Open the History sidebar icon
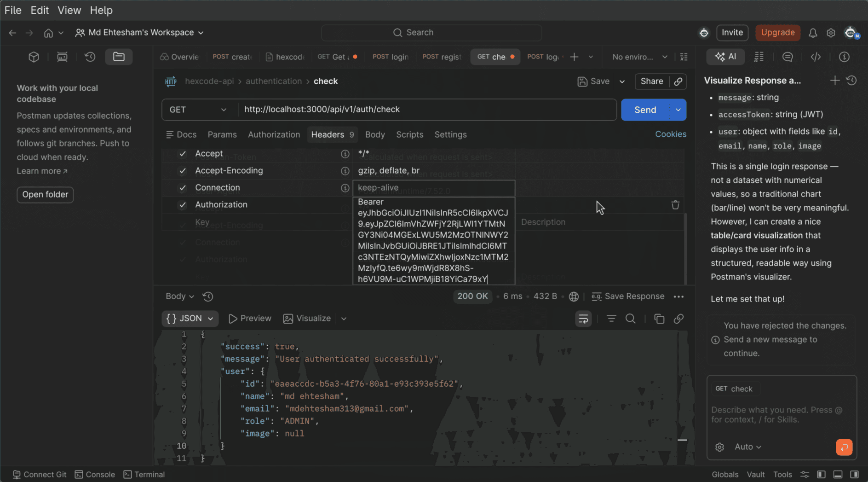868x482 pixels. pos(90,57)
